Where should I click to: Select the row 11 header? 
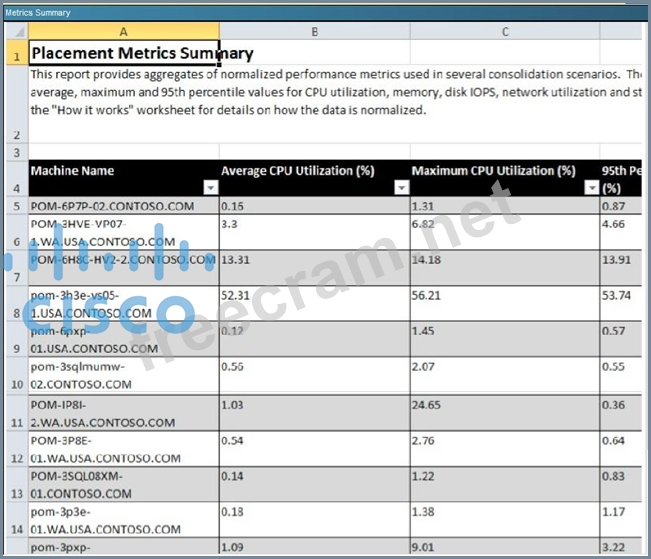click(x=15, y=412)
